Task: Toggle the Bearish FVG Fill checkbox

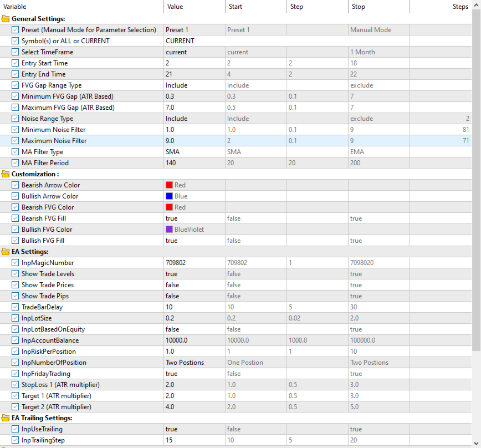Action: click(x=15, y=218)
